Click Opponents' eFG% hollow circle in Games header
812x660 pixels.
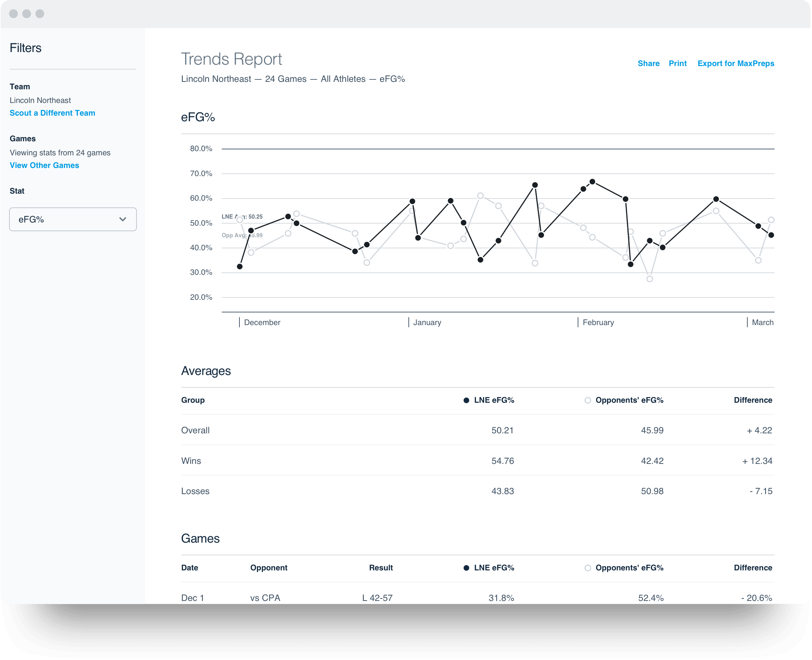pyautogui.click(x=588, y=568)
